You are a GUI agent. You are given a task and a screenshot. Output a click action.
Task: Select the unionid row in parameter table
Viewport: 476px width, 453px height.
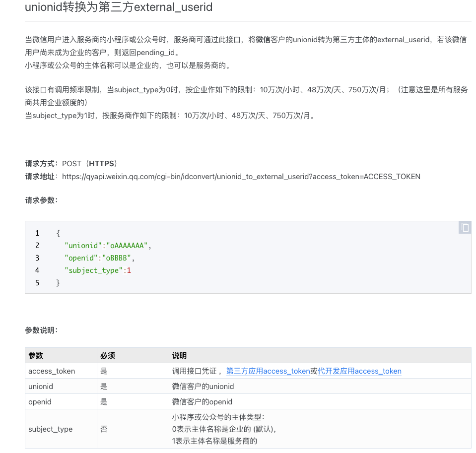(x=40, y=386)
